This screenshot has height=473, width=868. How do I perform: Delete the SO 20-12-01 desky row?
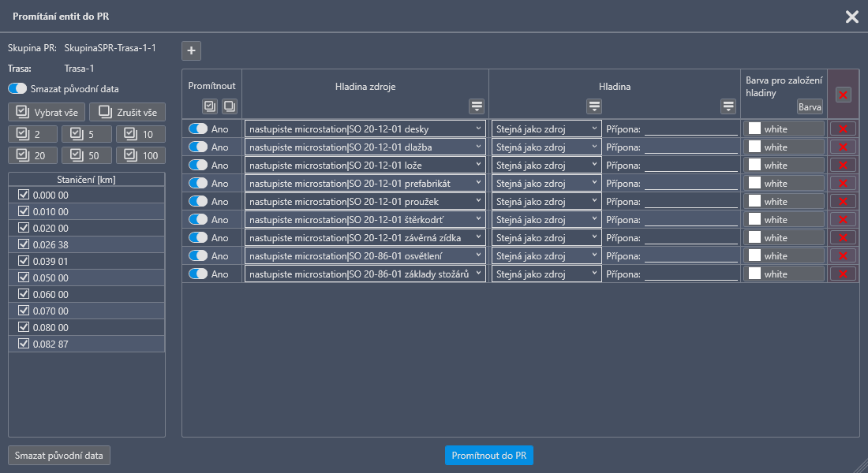844,128
